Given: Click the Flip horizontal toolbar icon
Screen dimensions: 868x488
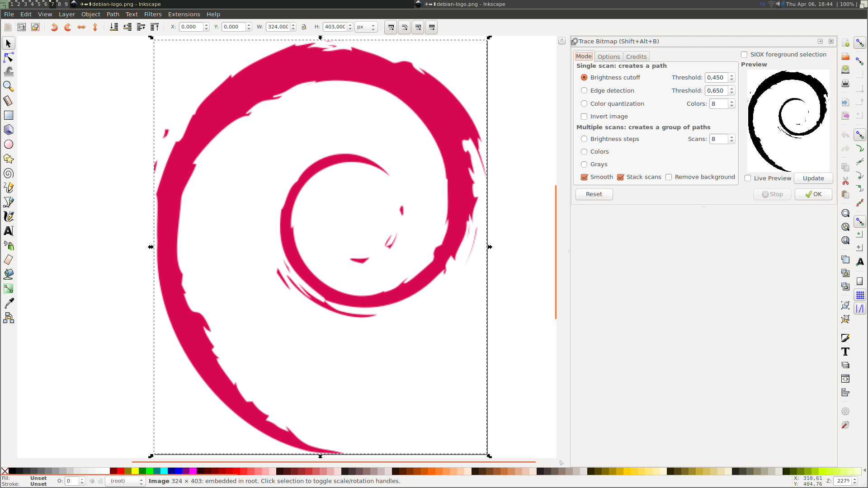Looking at the screenshot, I should pos(81,27).
